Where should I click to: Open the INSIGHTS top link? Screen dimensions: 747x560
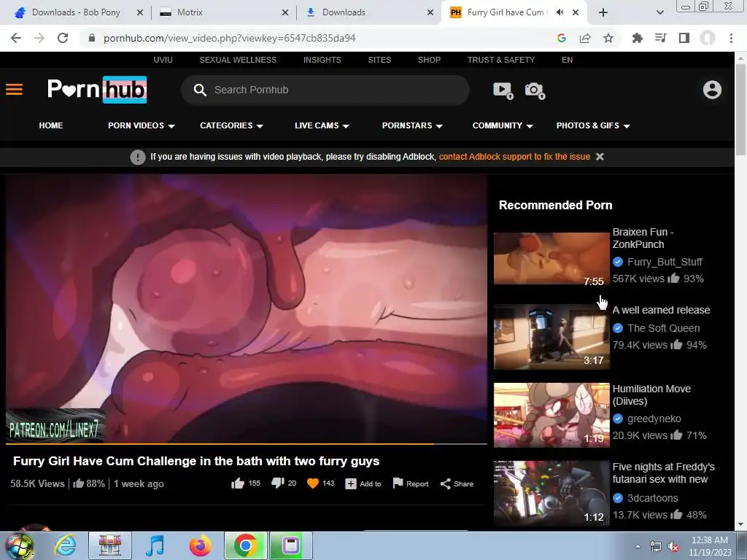(322, 60)
